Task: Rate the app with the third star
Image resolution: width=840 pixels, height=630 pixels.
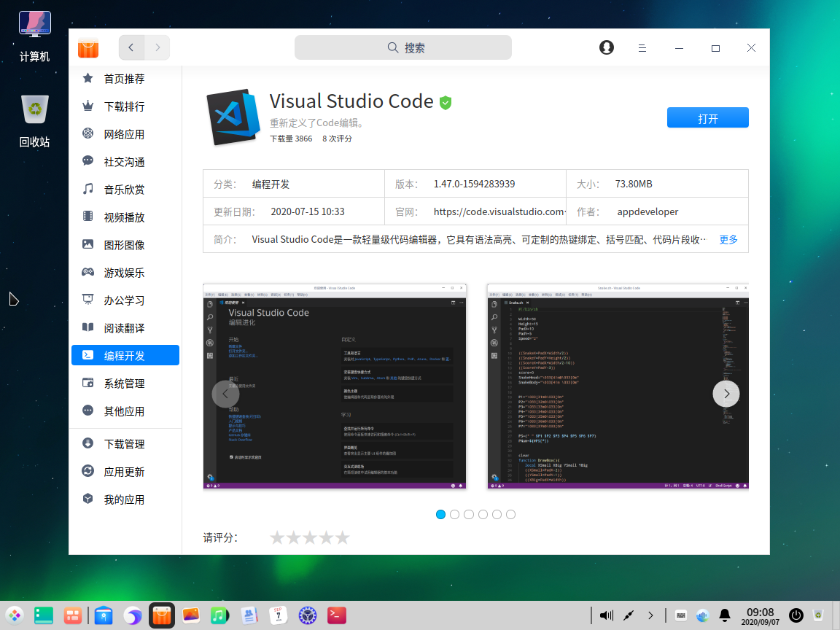Action: [x=310, y=537]
